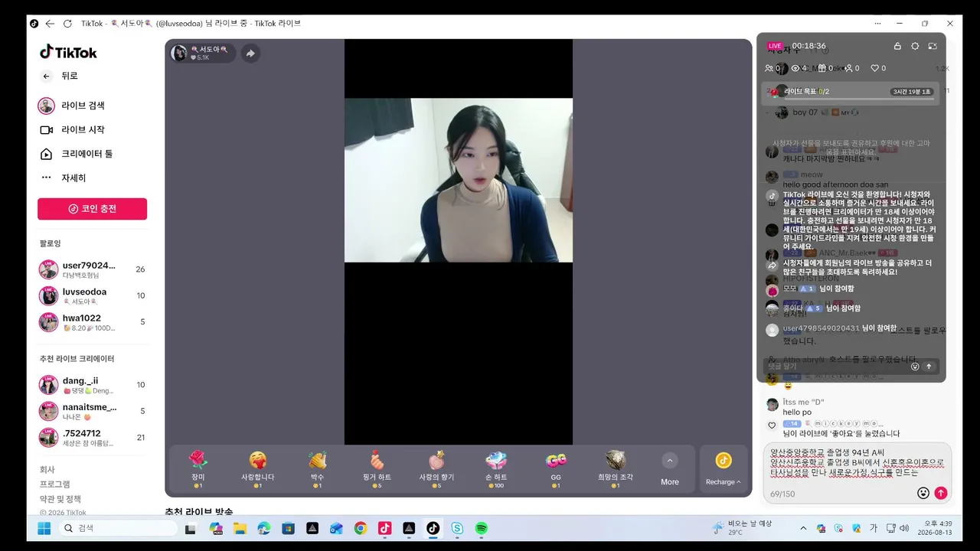Image resolution: width=980 pixels, height=551 pixels.
Task: Open the 프로그램 footer link
Action: [55, 484]
